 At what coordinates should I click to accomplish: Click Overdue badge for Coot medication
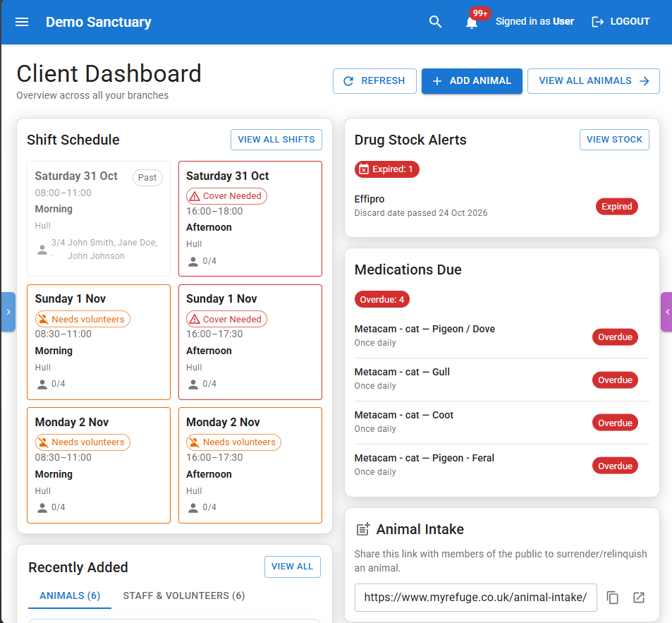(615, 423)
